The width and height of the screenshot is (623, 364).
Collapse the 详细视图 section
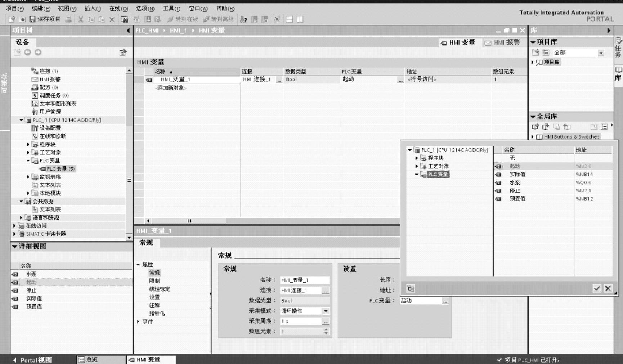click(x=15, y=246)
